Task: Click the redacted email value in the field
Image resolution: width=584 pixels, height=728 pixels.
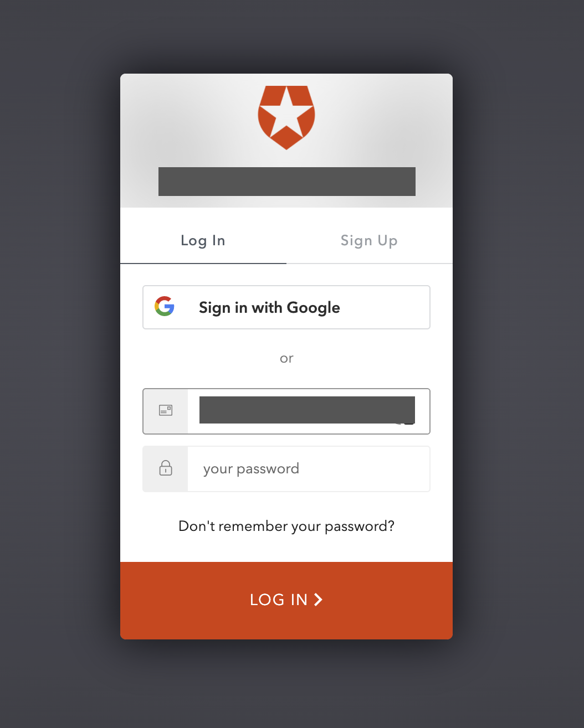Action: [307, 410]
